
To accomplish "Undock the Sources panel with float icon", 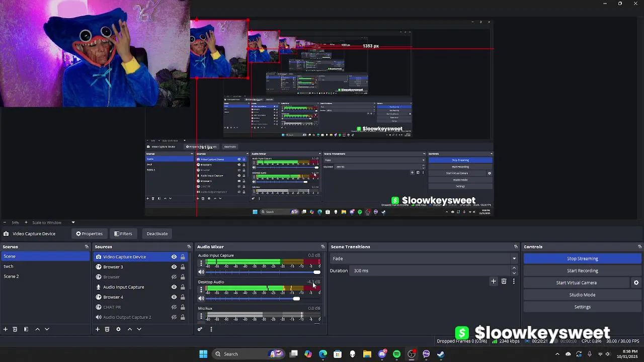I will click(x=189, y=247).
